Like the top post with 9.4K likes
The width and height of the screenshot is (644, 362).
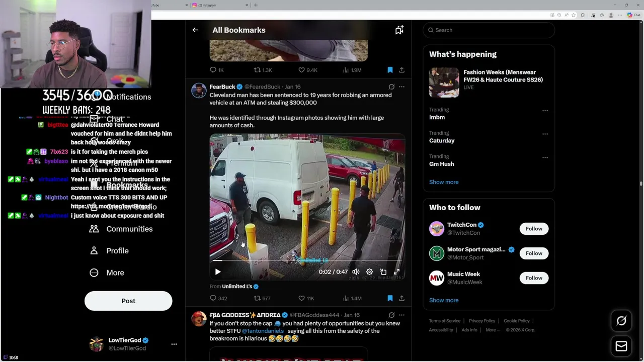coord(307,70)
